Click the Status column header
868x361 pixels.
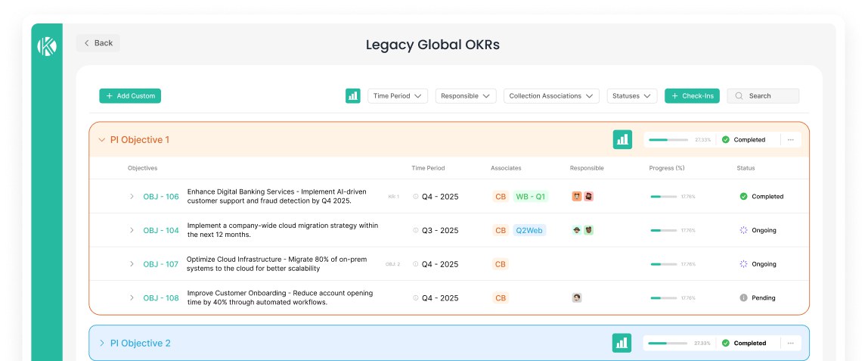click(746, 168)
